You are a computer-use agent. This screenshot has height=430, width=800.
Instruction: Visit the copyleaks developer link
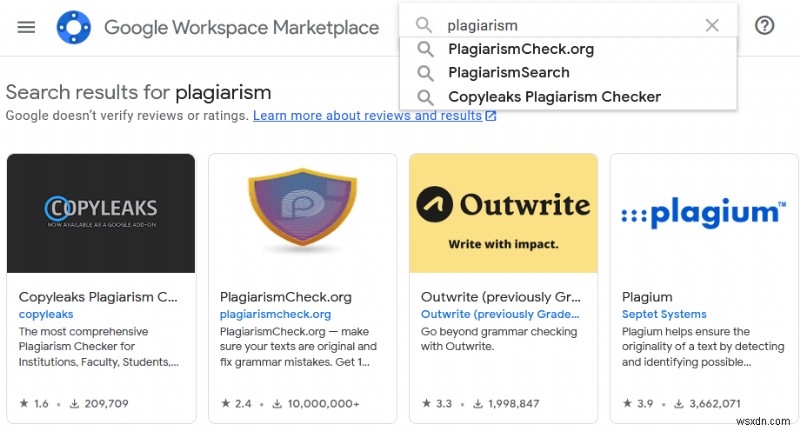[46, 314]
